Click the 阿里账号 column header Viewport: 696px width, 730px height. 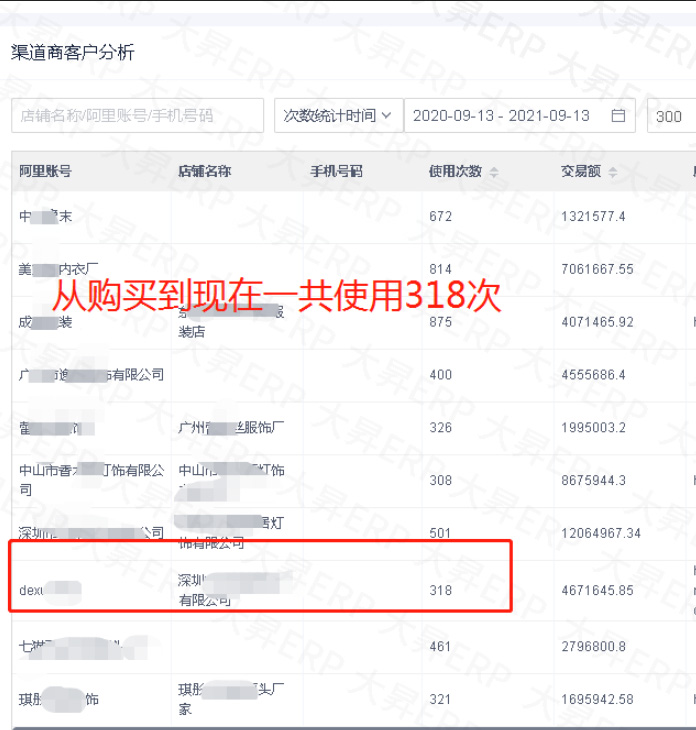pos(45,171)
